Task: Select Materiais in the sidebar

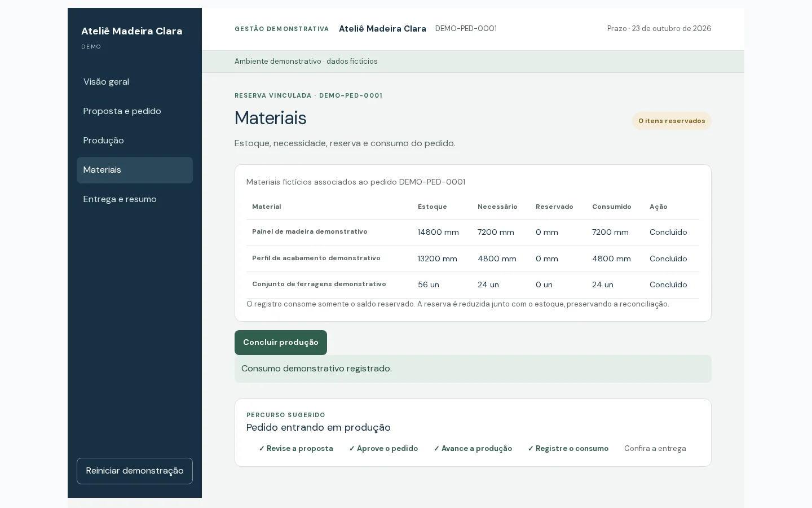Action: 134,170
